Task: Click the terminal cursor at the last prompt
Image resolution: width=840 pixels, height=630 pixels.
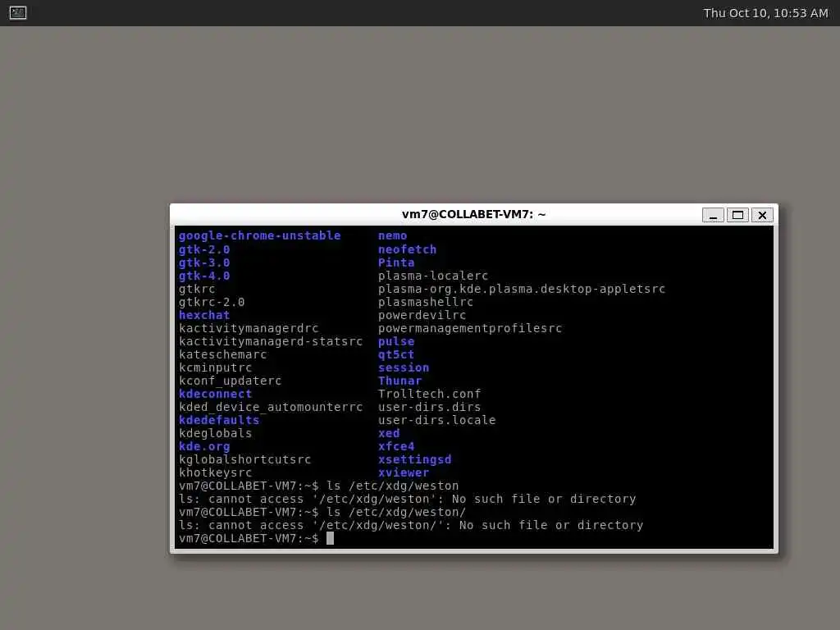Action: [x=330, y=538]
